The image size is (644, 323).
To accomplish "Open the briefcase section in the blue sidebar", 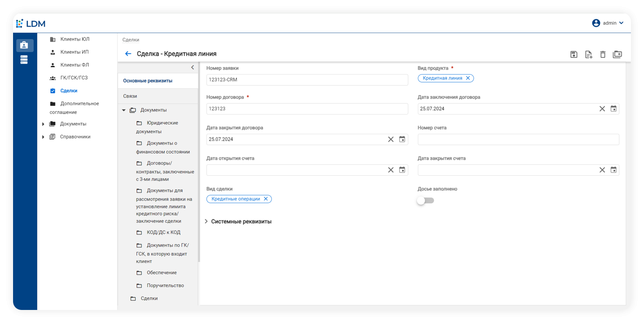I will coord(24,45).
